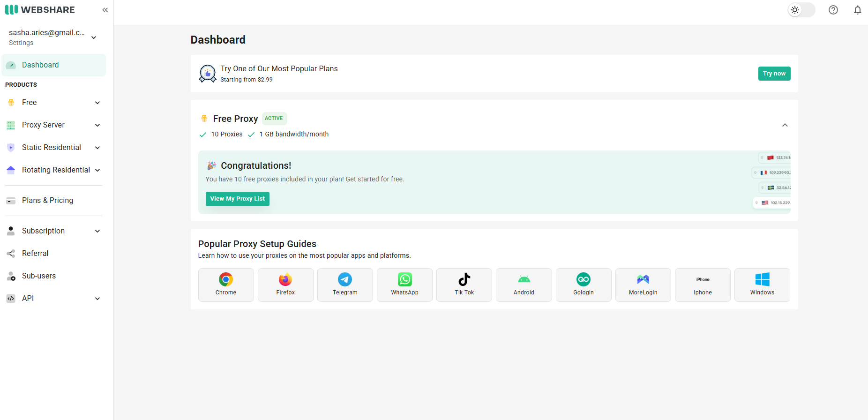Open the Windows setup guide tile
868x420 pixels.
762,285
